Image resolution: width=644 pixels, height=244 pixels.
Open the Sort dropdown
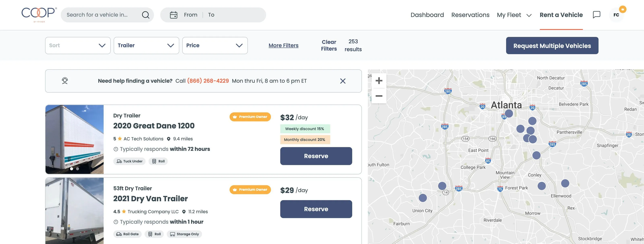77,45
